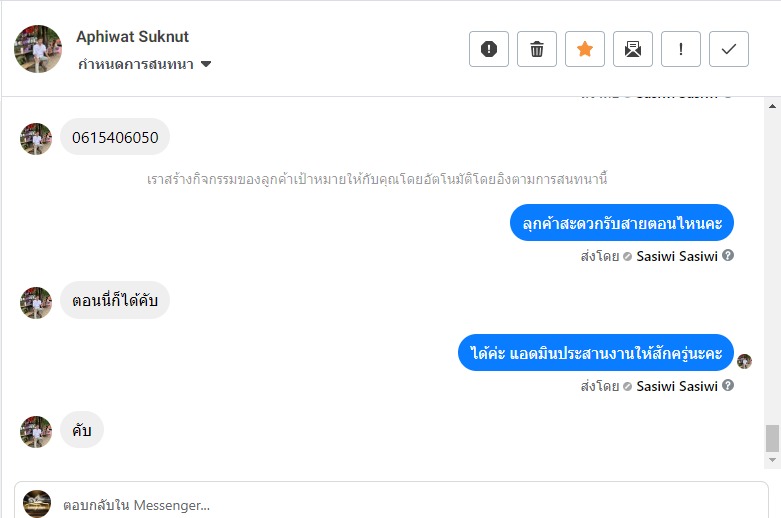
Task: Click the exclamation mark priority icon
Action: point(681,49)
